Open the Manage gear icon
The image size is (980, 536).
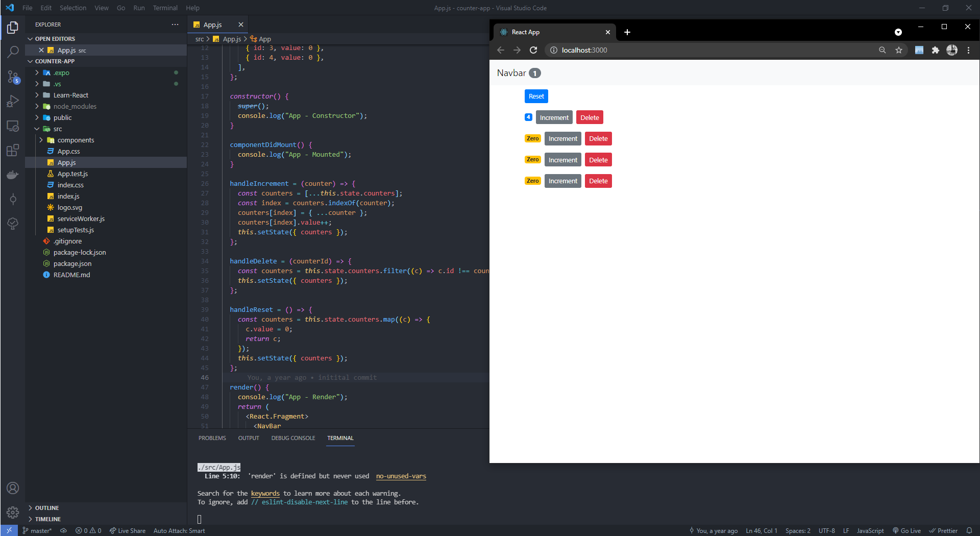[x=13, y=512]
